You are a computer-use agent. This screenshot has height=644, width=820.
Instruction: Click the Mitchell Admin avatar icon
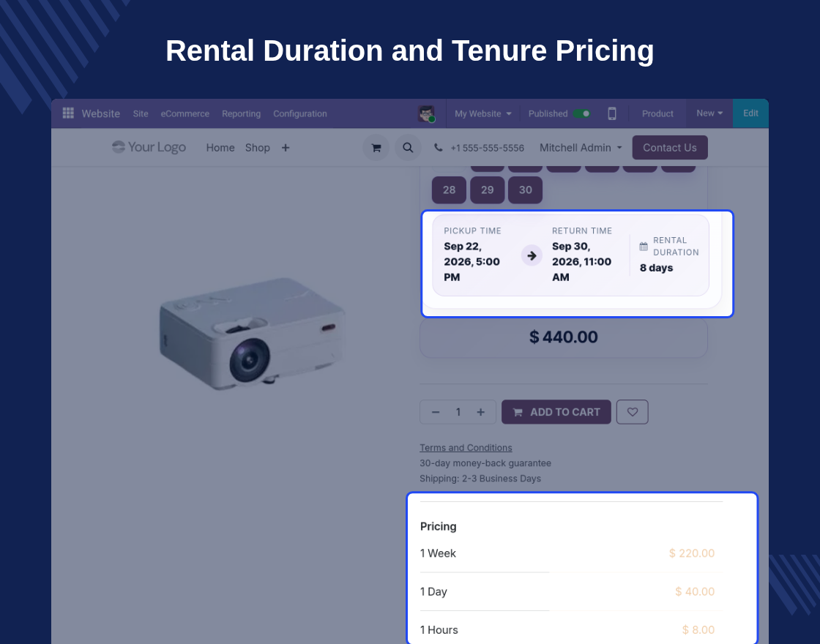coord(426,113)
